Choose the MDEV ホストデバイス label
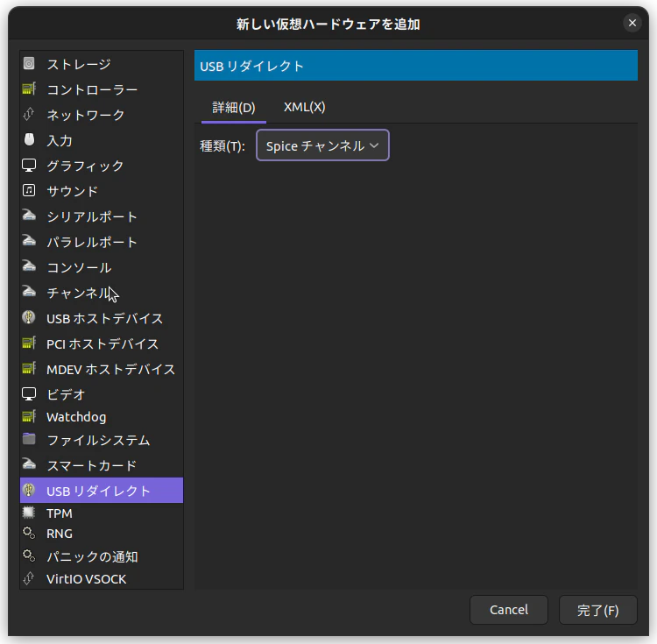Viewport: 657px width, 644px height. pyautogui.click(x=111, y=370)
